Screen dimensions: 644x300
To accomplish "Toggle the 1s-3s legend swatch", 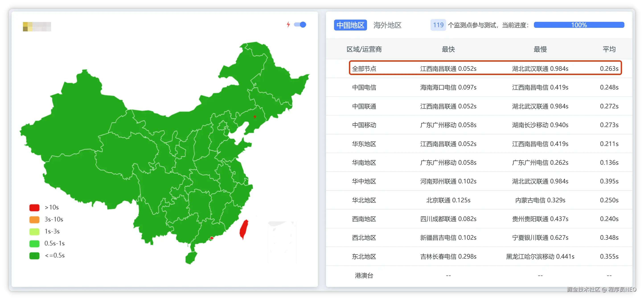I will (35, 231).
